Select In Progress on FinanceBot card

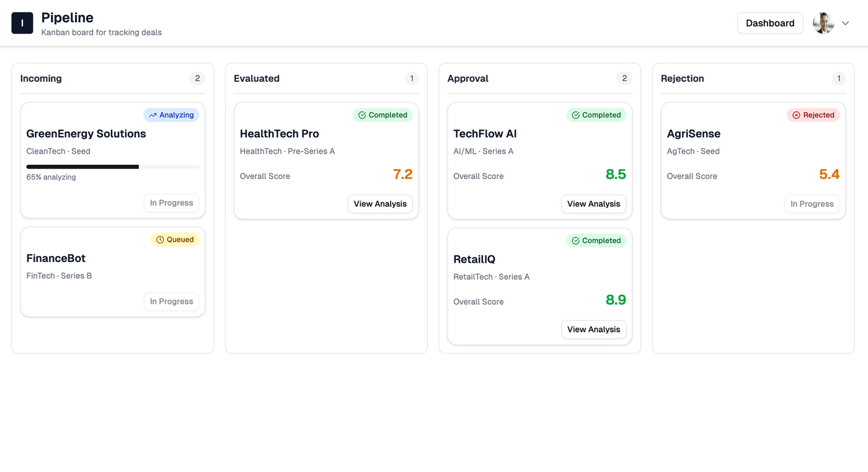click(171, 302)
